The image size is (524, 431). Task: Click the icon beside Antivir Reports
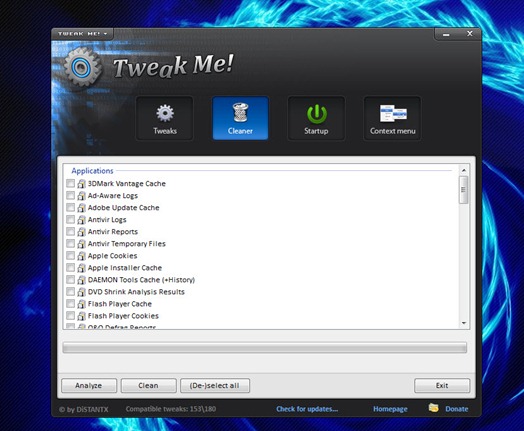(81, 232)
